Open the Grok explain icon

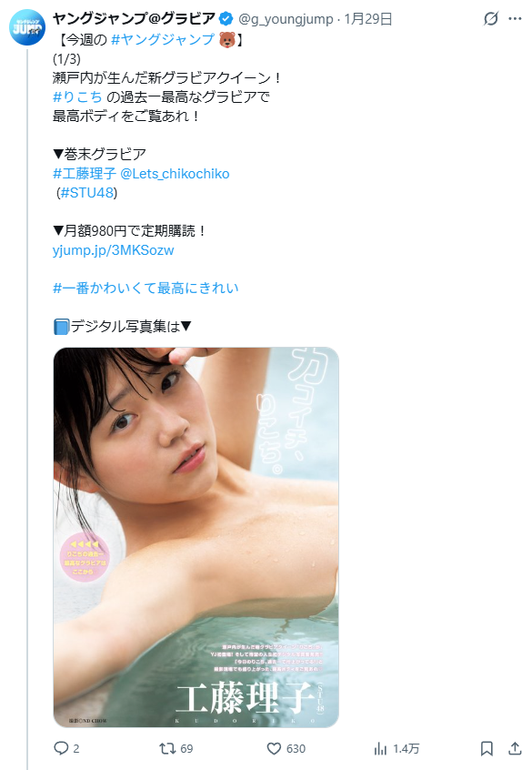[491, 19]
